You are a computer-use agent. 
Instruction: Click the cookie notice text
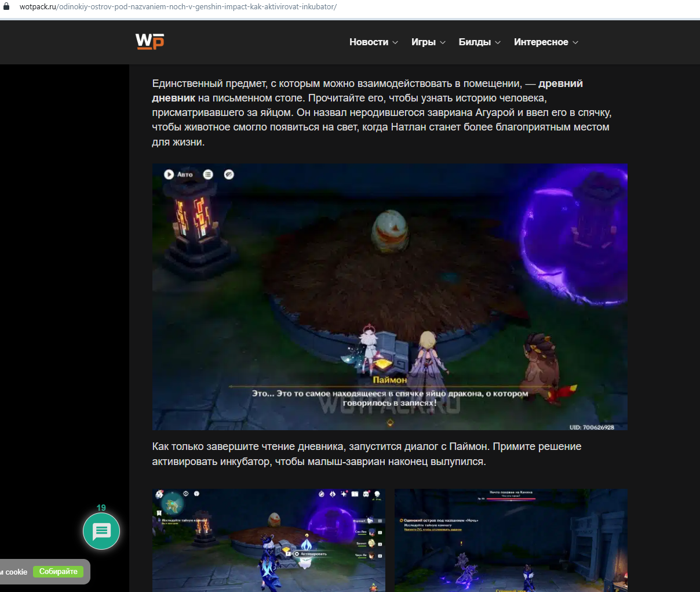point(14,572)
